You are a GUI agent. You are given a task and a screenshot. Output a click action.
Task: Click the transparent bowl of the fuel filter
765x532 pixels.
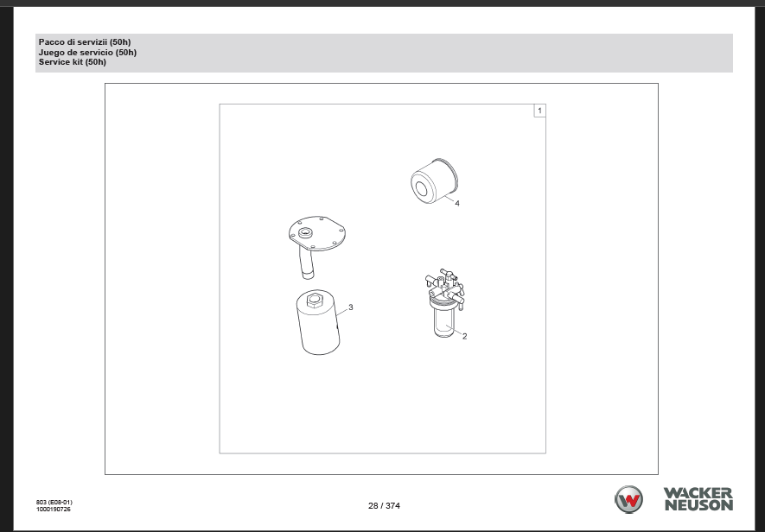pyautogui.click(x=443, y=322)
